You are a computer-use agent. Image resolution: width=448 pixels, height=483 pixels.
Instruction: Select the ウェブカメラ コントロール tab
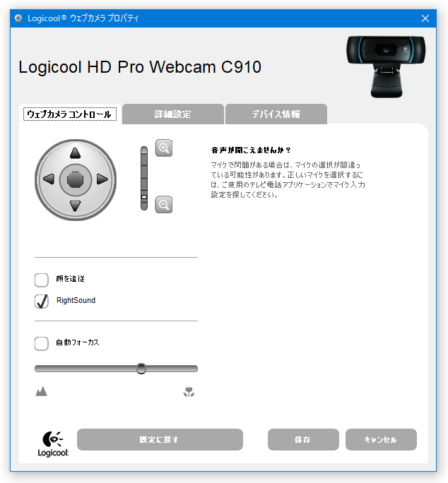(x=70, y=114)
